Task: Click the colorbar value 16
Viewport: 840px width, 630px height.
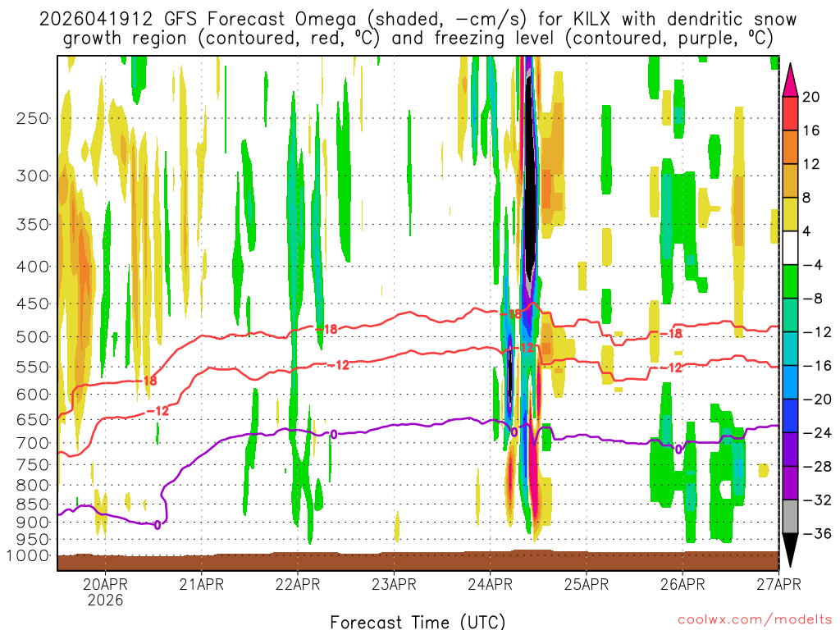Action: click(x=810, y=130)
